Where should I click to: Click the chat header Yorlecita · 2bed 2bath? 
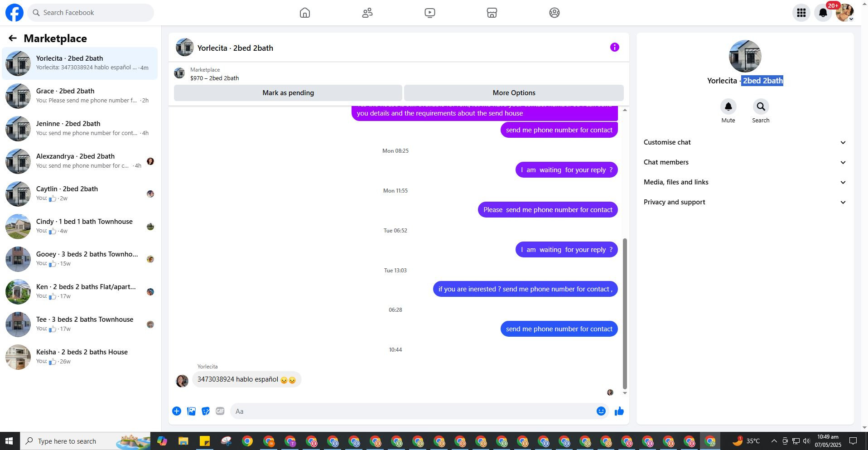tap(235, 48)
